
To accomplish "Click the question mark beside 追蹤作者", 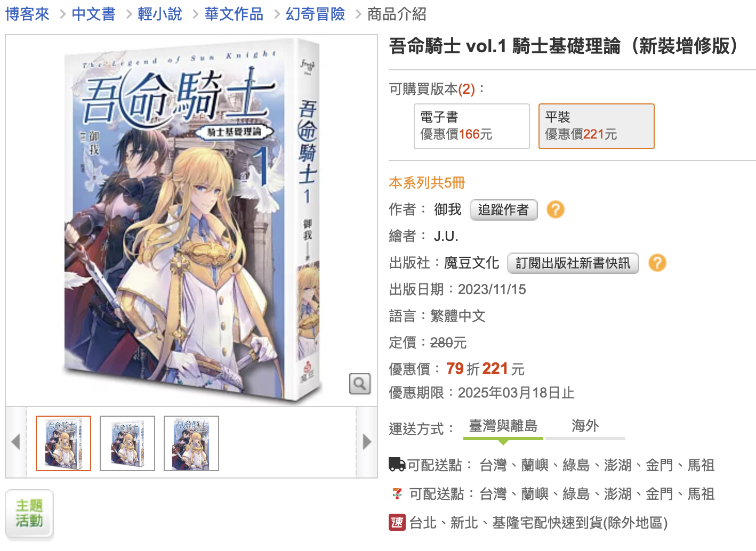I will (555, 209).
